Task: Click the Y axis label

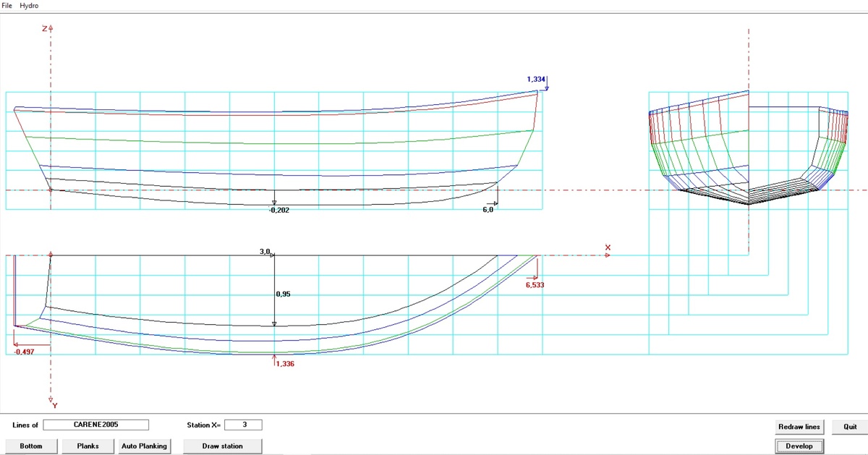Action: (55, 406)
